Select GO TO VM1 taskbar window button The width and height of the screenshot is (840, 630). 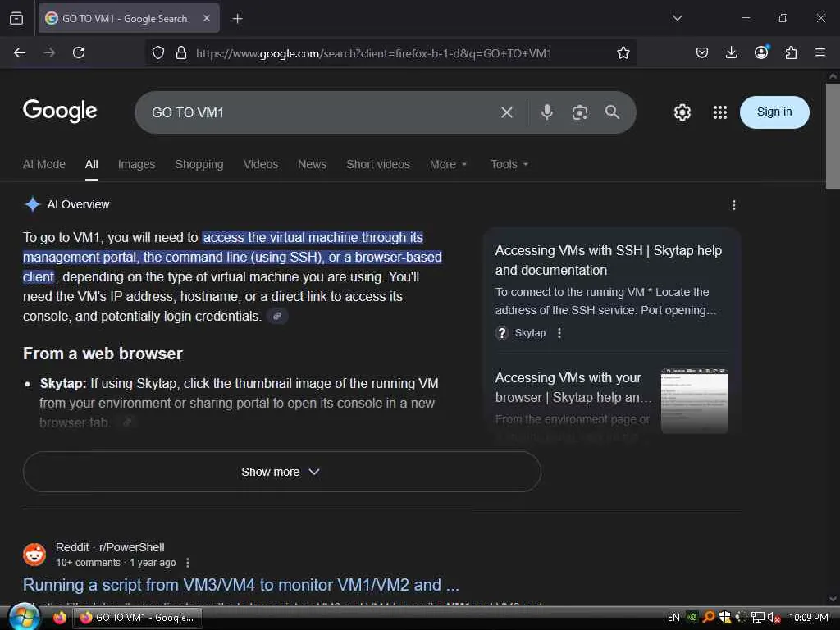[x=137, y=618]
